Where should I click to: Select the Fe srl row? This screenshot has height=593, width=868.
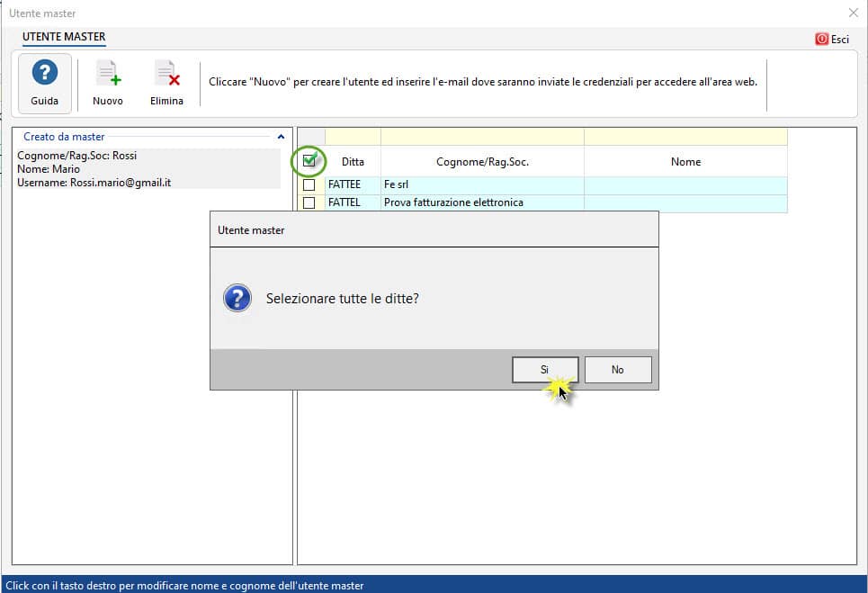tap(542, 185)
